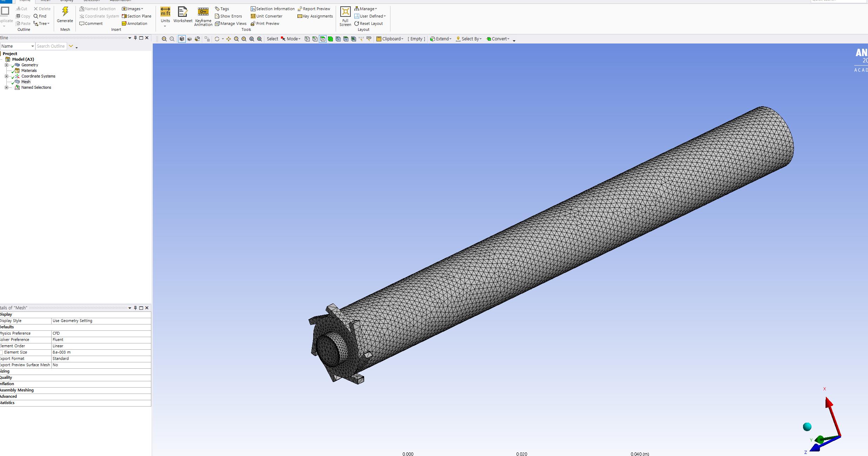868x456 pixels.
Task: Toggle the face selection filter
Action: 323,39
